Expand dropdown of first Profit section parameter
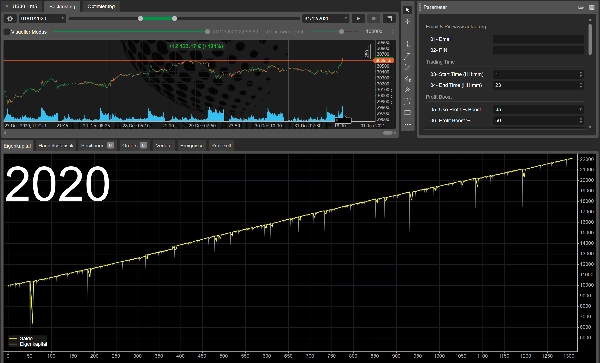 coord(580,110)
